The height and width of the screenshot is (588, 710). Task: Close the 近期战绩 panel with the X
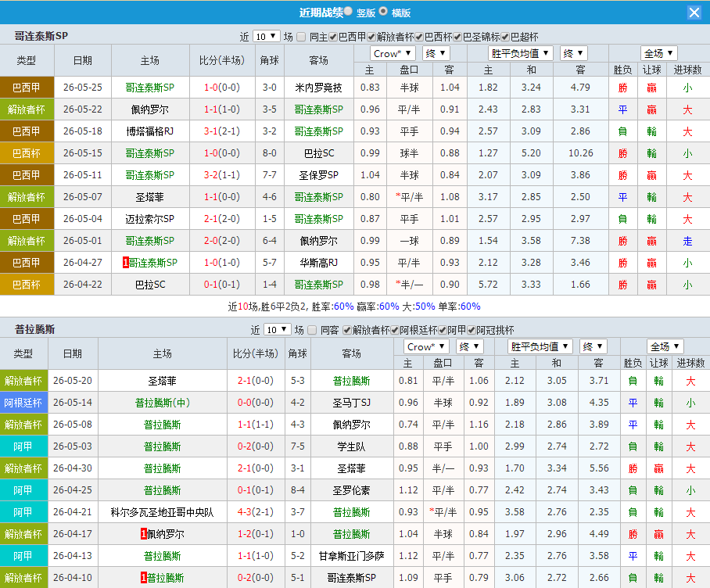coord(694,13)
